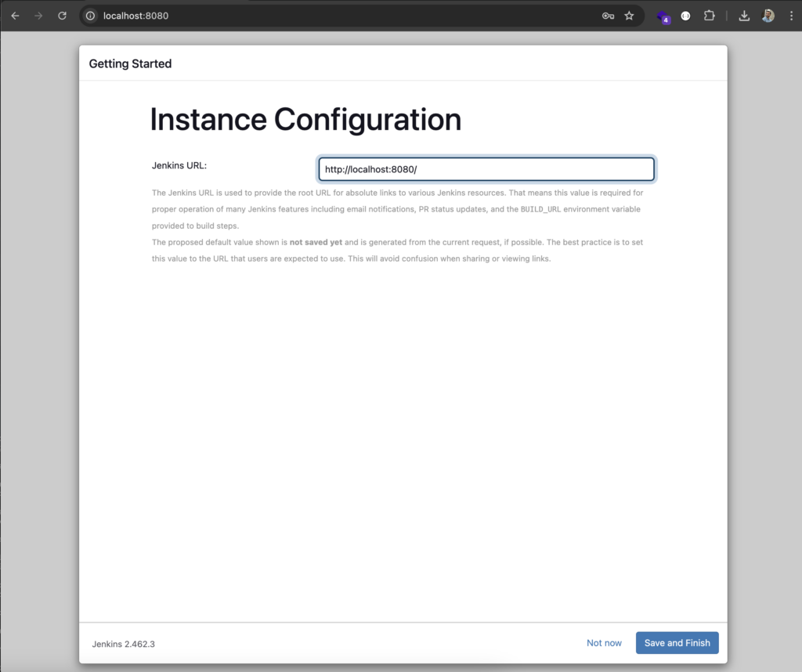The height and width of the screenshot is (672, 802).
Task: Click inside the Jenkins URL text field
Action: [x=486, y=169]
